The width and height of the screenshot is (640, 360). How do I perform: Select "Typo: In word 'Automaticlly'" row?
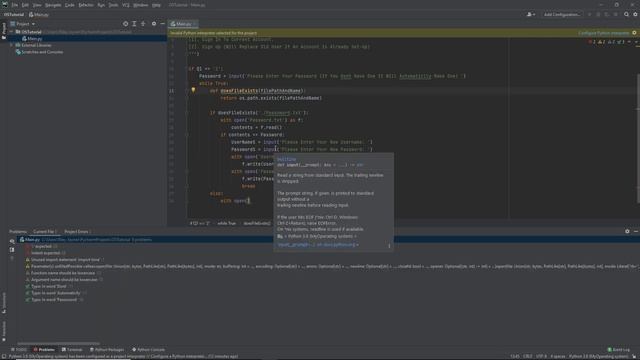(x=56, y=293)
